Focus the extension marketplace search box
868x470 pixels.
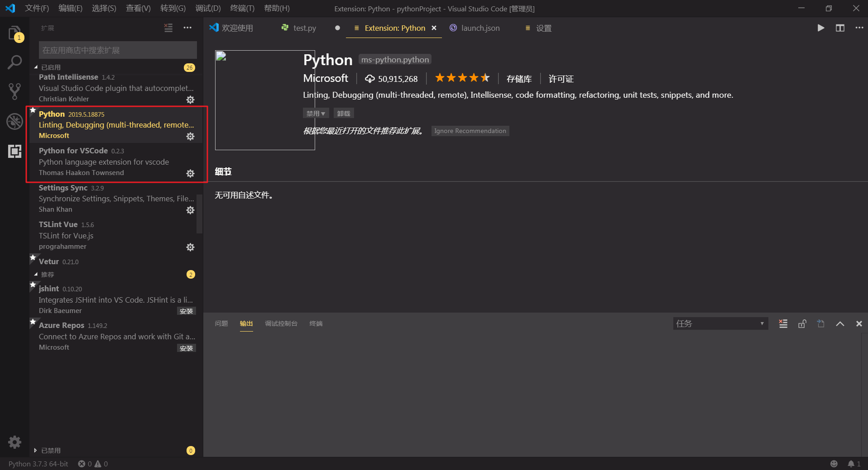[118, 50]
